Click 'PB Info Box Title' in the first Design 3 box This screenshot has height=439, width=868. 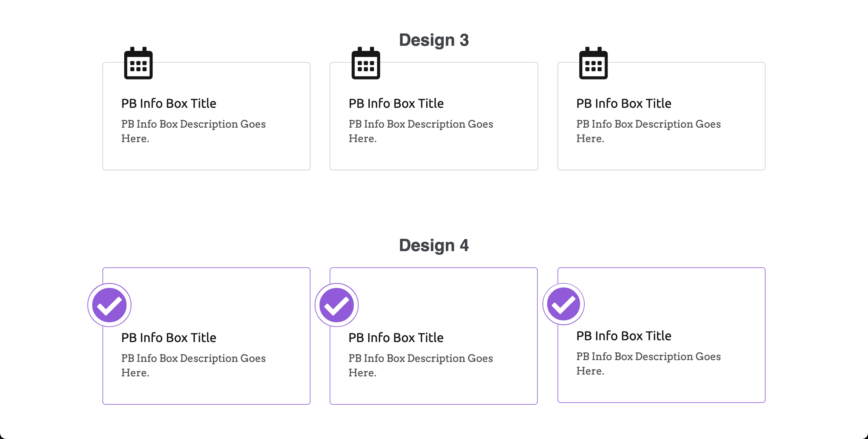click(x=168, y=103)
